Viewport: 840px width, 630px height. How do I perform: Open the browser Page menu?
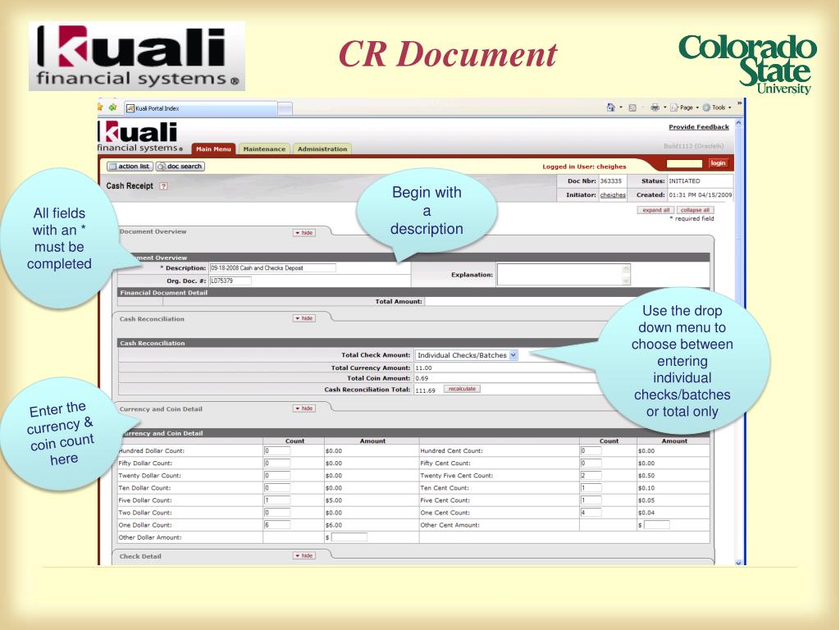click(683, 107)
